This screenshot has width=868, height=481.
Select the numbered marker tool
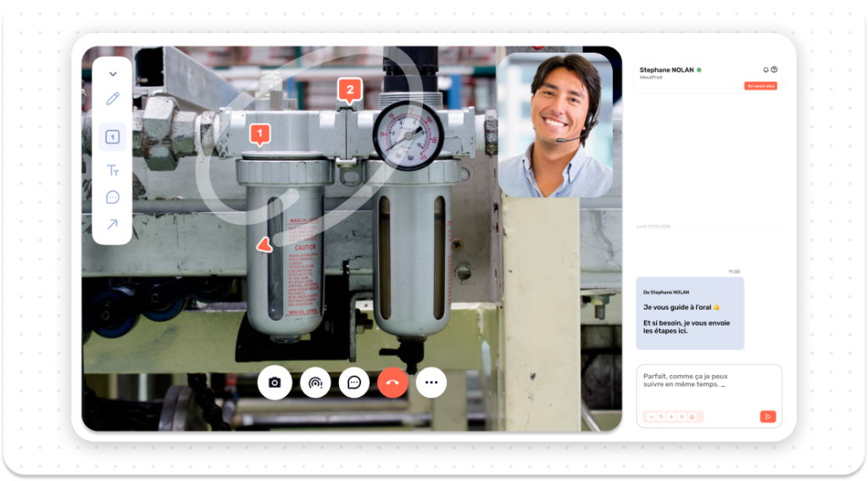(113, 137)
